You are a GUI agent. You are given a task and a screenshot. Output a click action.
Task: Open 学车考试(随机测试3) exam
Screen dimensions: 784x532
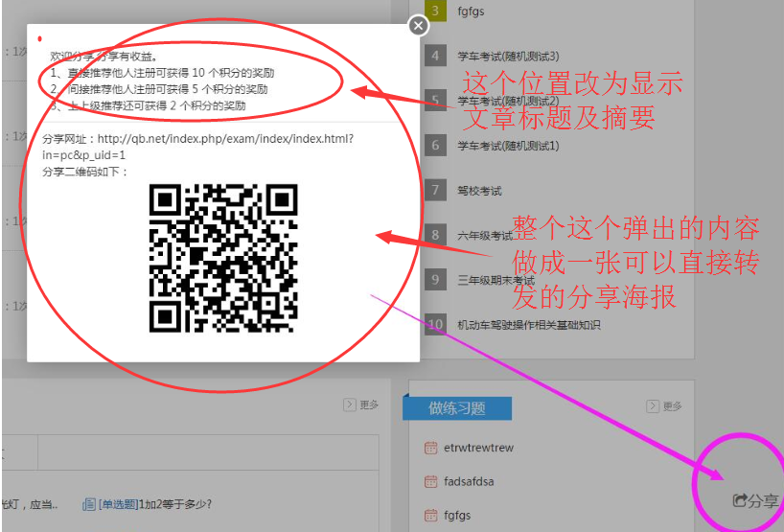508,56
